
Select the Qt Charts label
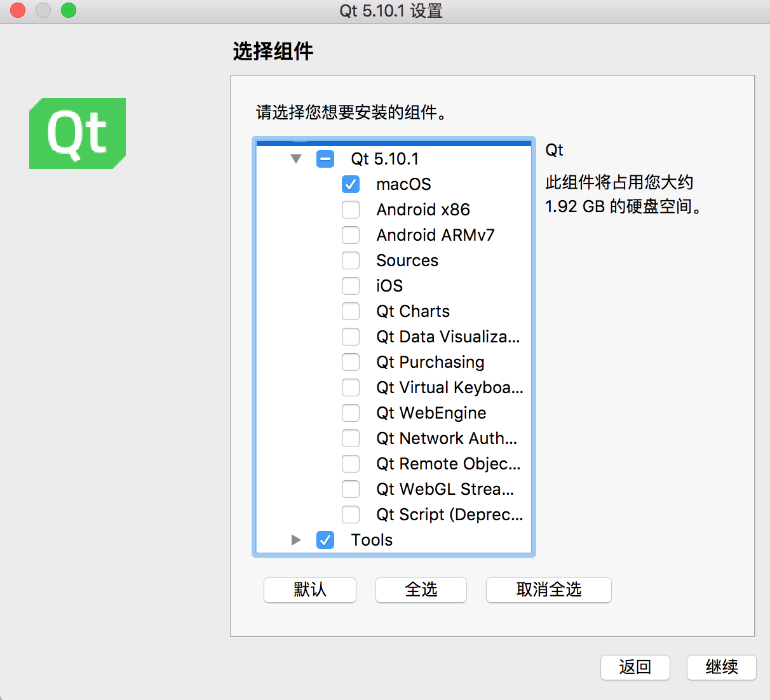tap(413, 311)
